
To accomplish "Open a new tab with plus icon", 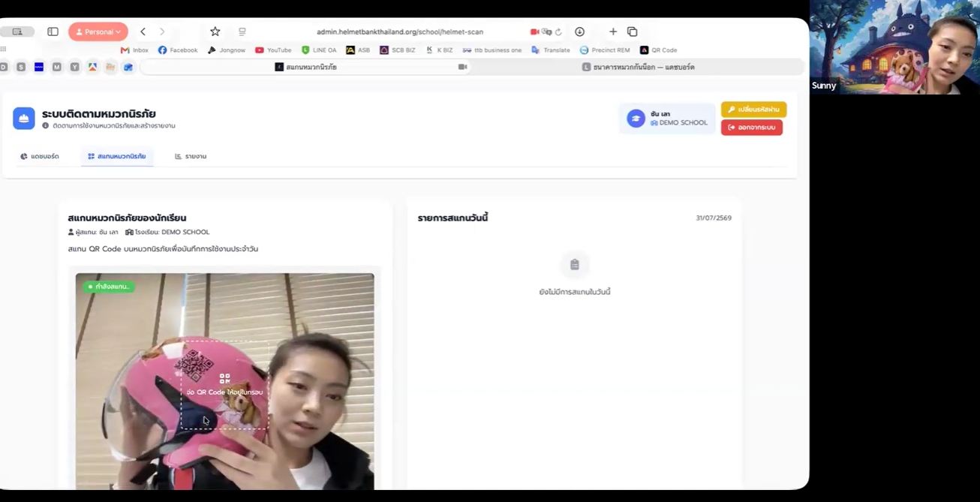I will coord(613,32).
